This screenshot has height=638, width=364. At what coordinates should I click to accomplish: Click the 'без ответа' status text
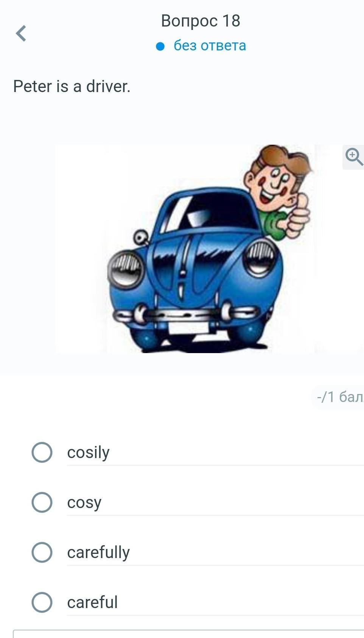(210, 46)
